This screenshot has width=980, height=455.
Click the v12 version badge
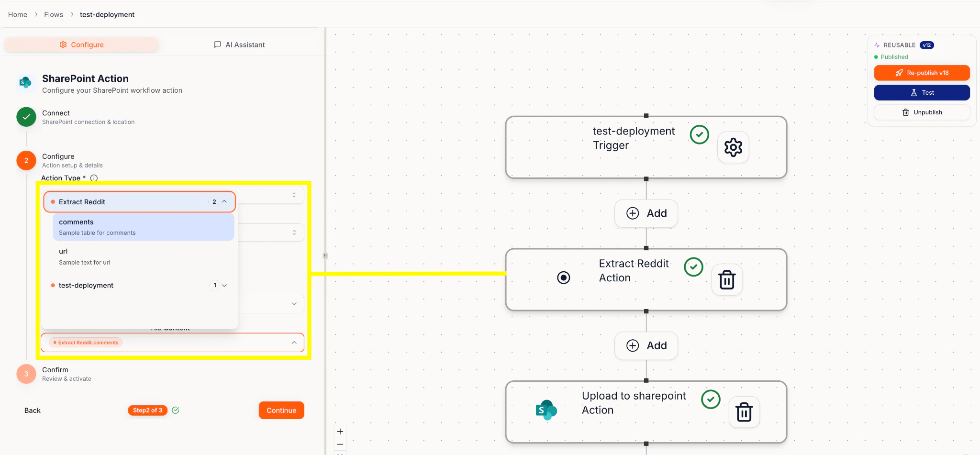[x=927, y=45]
